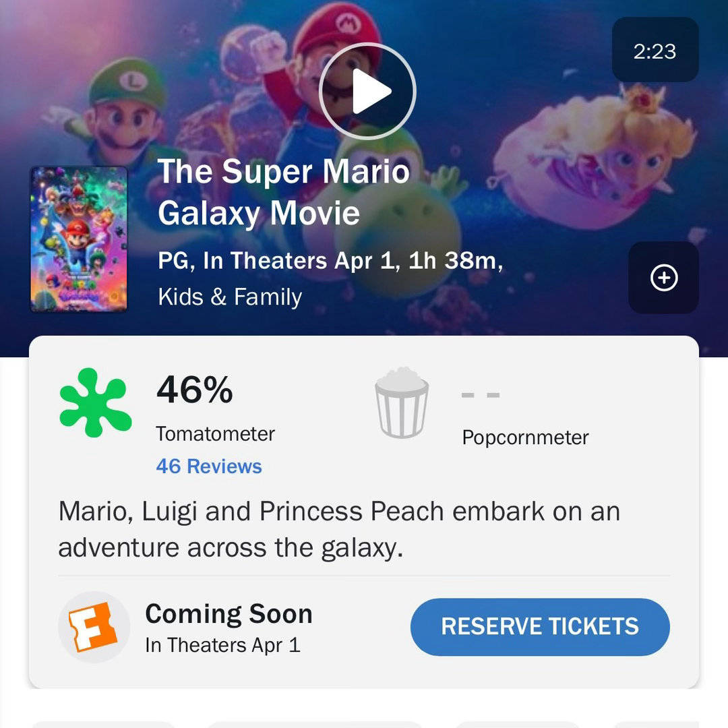Tap the blank Popcornmeter score dashes

(481, 395)
